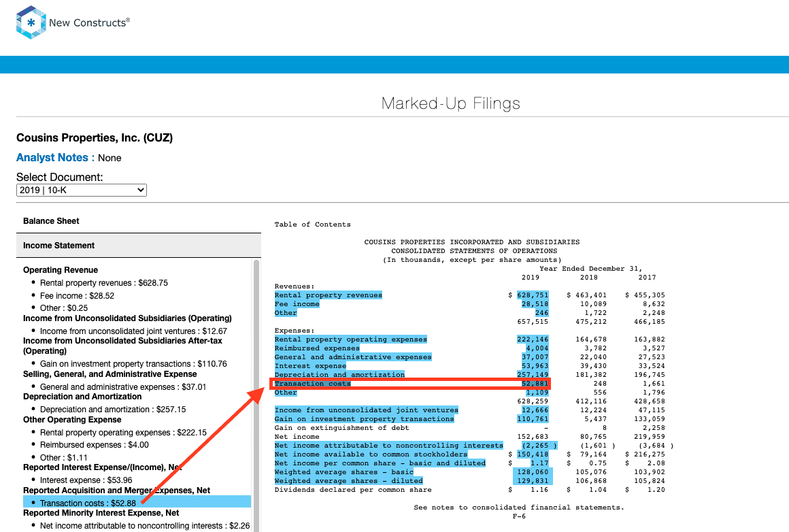The width and height of the screenshot is (789, 532).
Task: Select Gain on investment property transactions : $110.76
Action: point(133,364)
